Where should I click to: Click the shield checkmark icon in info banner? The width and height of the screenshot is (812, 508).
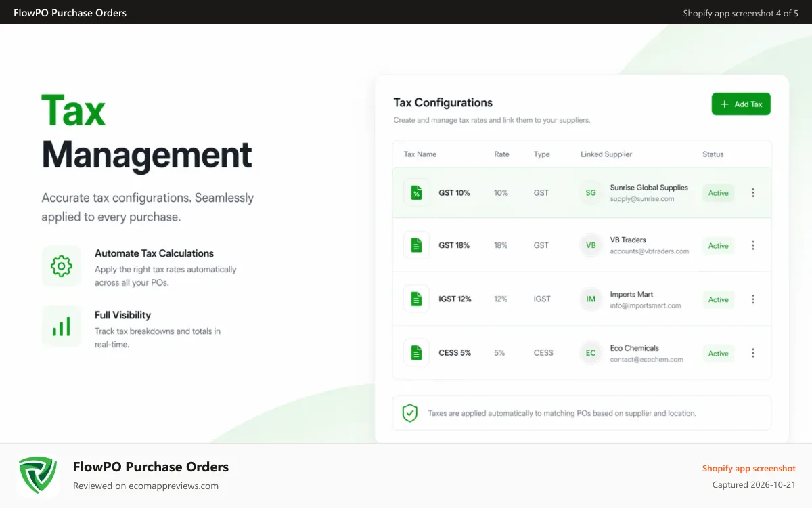coord(410,413)
